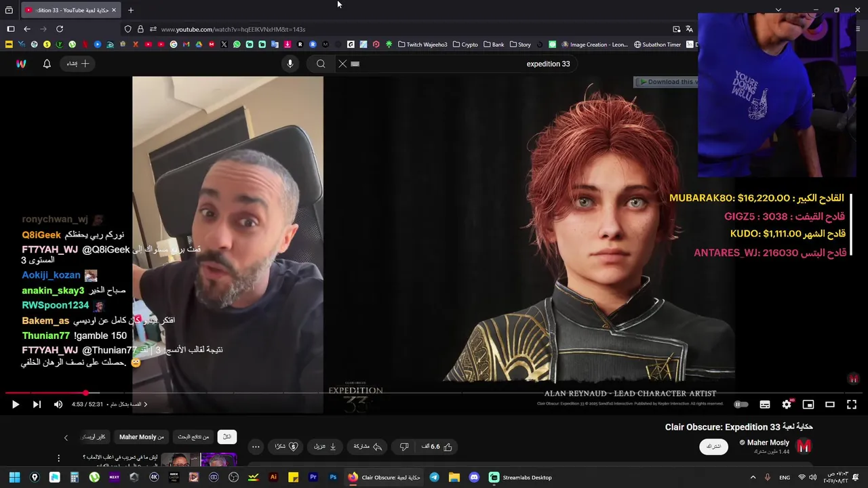
Task: Open Subathon Timer bookmark
Action: (x=658, y=45)
